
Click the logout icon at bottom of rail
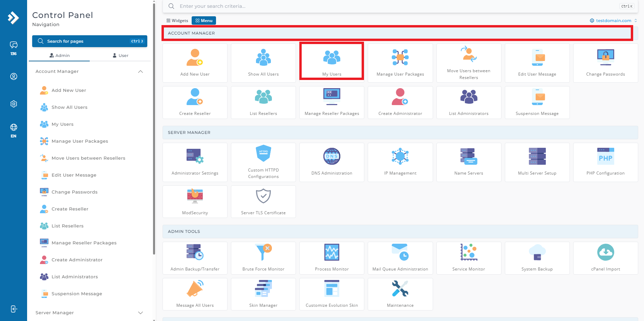[14, 309]
